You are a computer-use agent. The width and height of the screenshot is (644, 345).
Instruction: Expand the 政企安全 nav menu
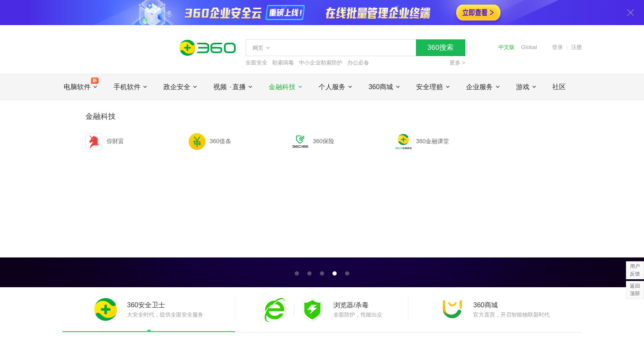click(180, 87)
